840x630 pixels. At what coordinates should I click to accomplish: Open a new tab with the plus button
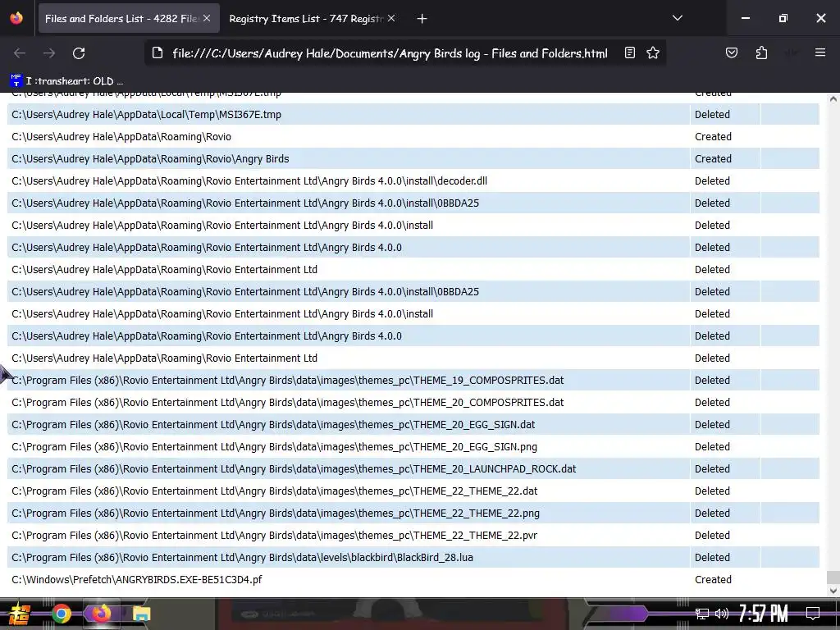[x=422, y=19]
